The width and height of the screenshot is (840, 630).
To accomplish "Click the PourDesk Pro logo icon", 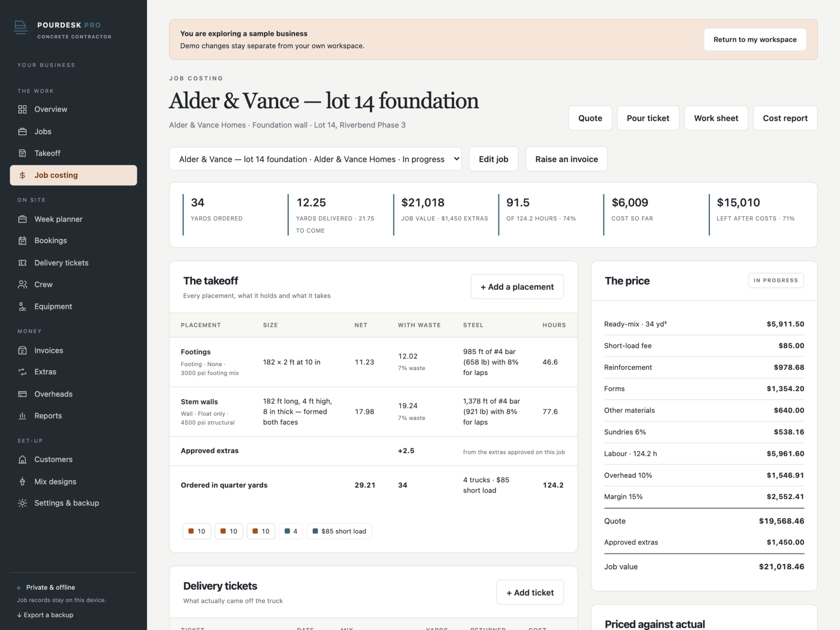I will pyautogui.click(x=21, y=27).
